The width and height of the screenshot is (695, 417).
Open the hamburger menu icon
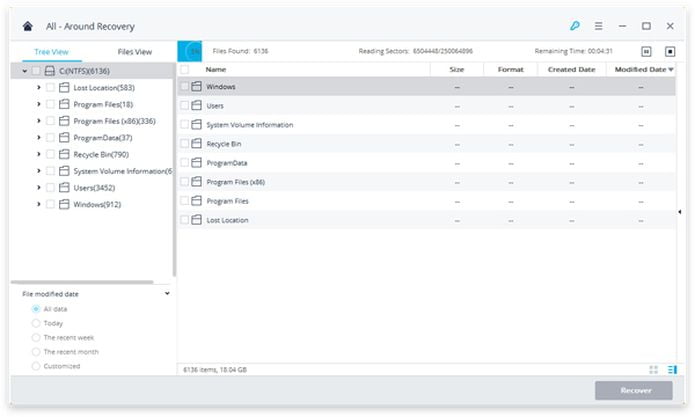(598, 26)
